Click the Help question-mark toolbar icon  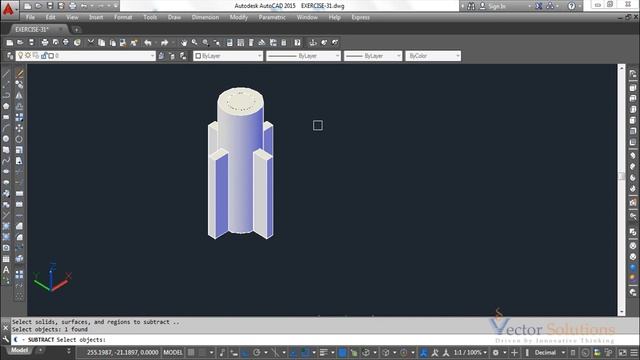pos(298,42)
